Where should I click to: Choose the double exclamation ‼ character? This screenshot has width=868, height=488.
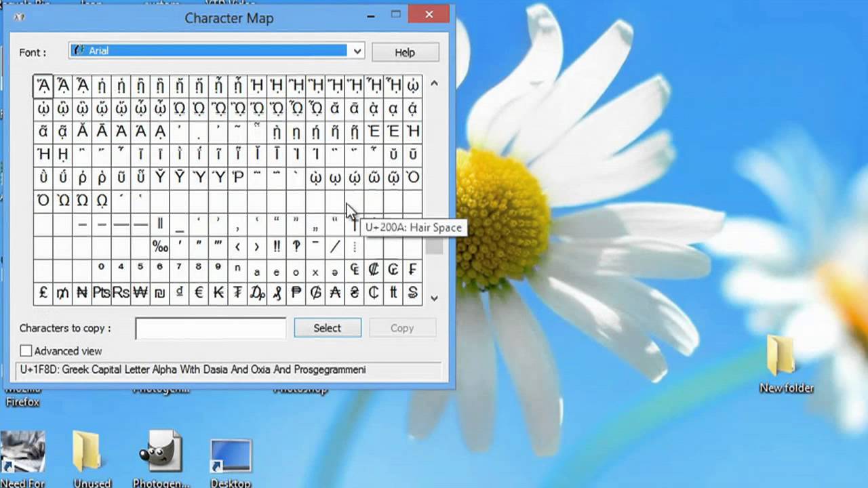pyautogui.click(x=277, y=247)
